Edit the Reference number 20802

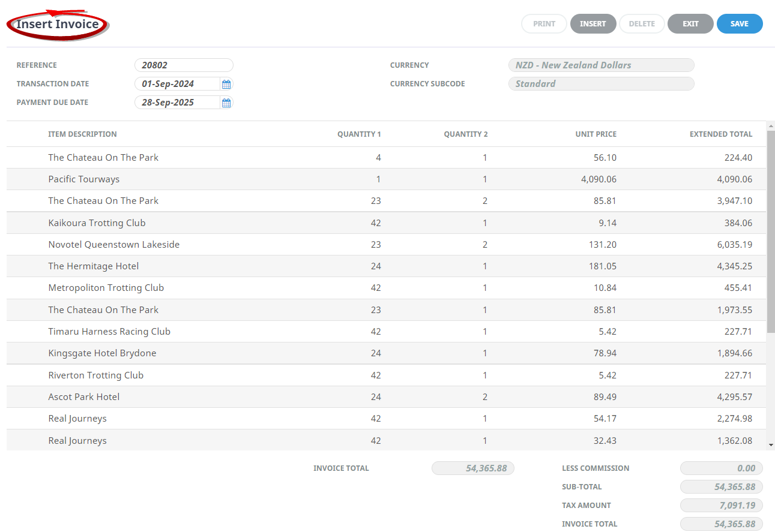point(184,65)
